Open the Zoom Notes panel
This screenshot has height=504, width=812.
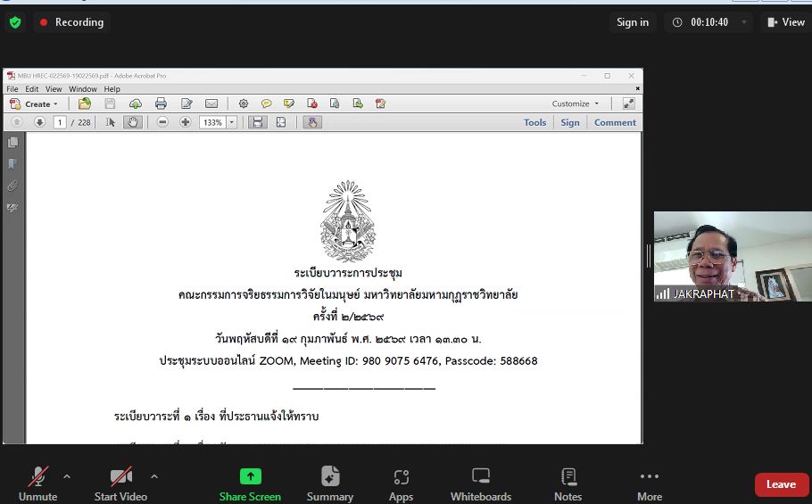[x=568, y=484]
